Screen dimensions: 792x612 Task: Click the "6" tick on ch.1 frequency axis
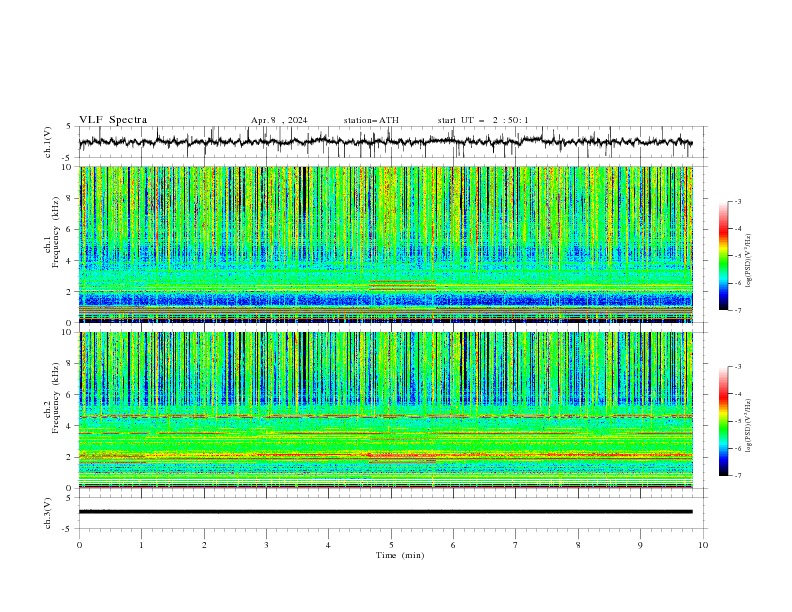click(x=71, y=229)
